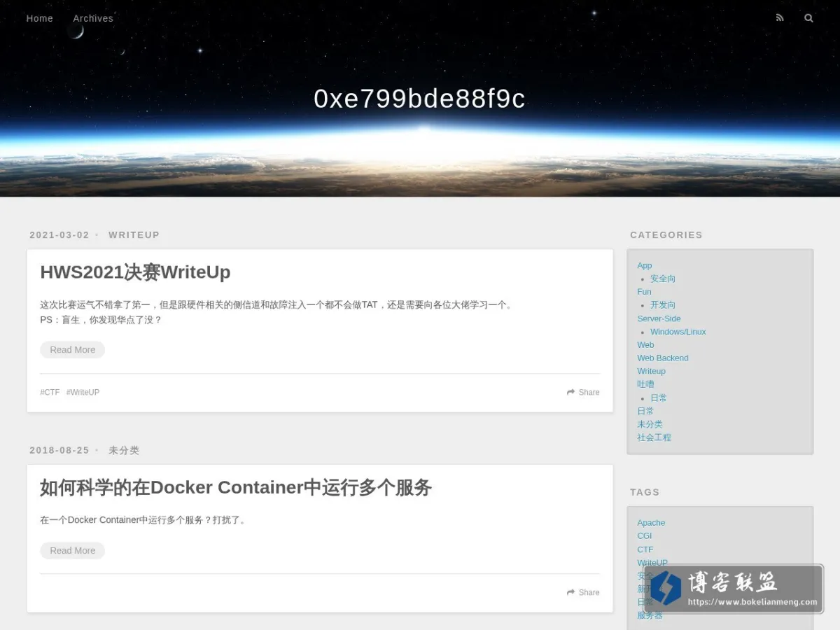The image size is (840, 630).
Task: Open the 未分类 category above the second post
Action: 124,450
